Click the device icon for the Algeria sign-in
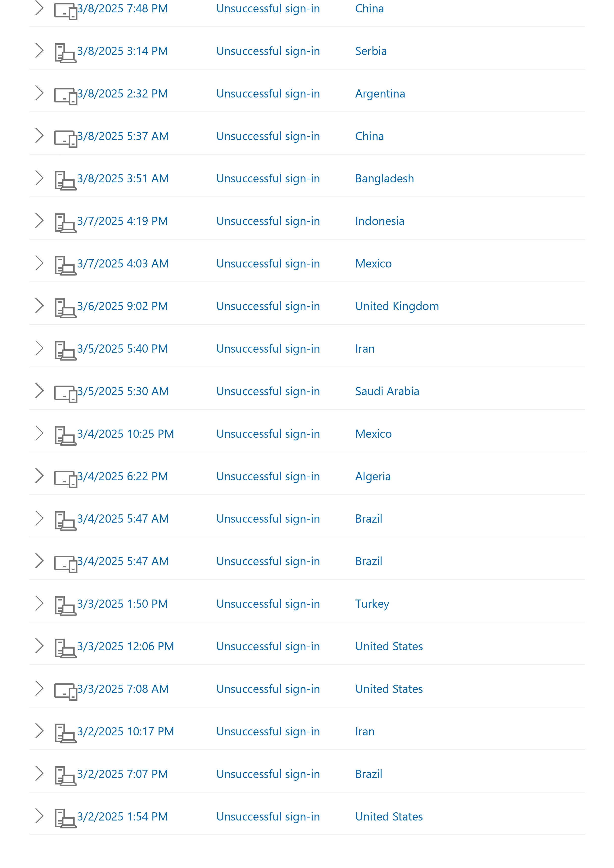 65,479
